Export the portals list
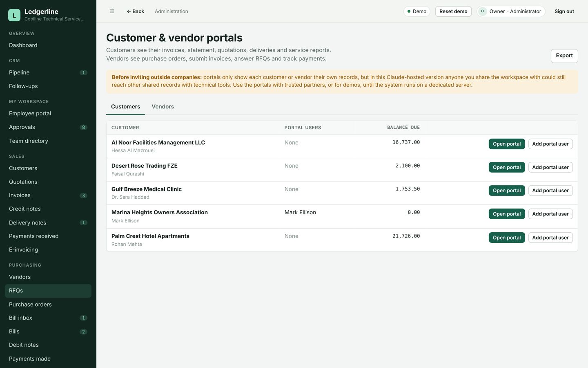 [x=564, y=56]
